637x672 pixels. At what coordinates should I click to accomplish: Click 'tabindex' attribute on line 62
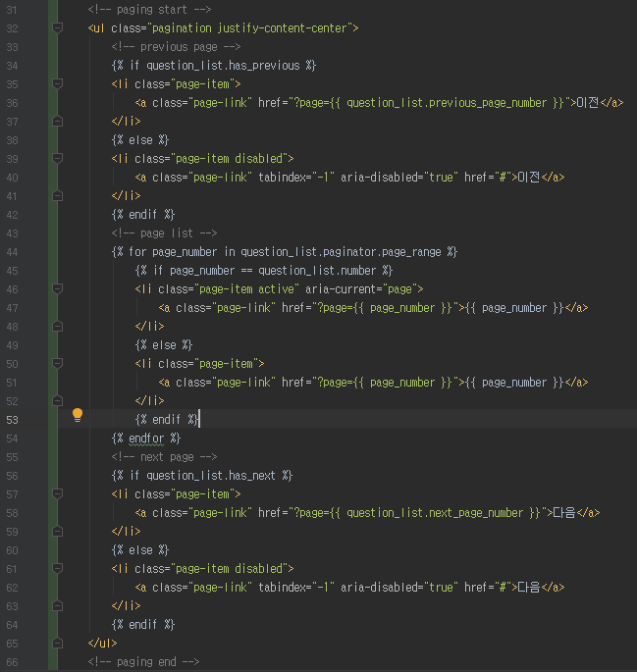coord(282,588)
